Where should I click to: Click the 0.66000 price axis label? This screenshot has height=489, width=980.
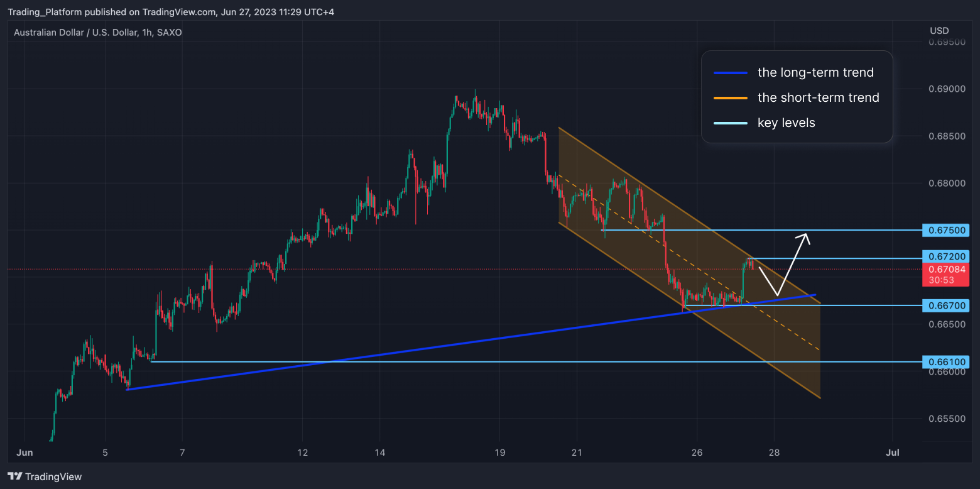946,371
